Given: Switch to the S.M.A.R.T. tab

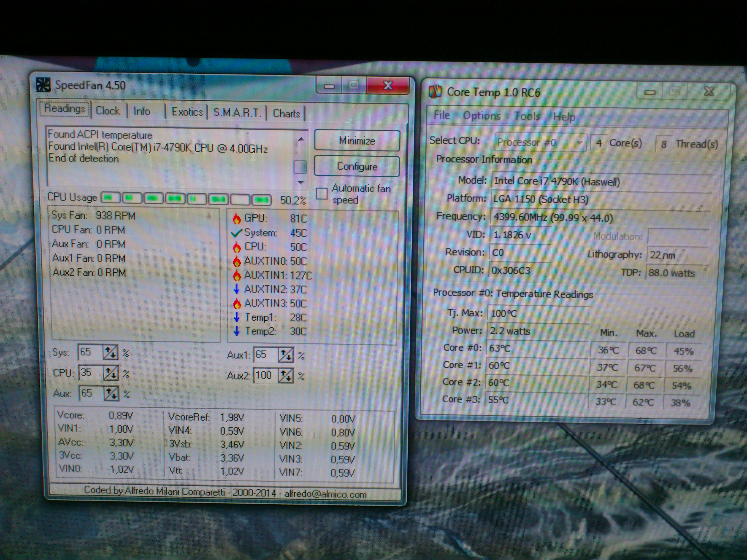Looking at the screenshot, I should [237, 112].
